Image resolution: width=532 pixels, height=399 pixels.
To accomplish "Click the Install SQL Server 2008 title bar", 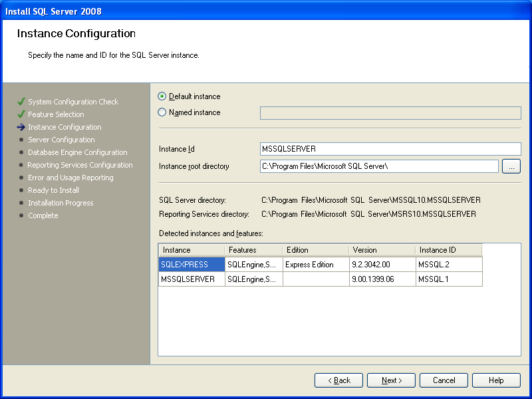I will point(266,11).
